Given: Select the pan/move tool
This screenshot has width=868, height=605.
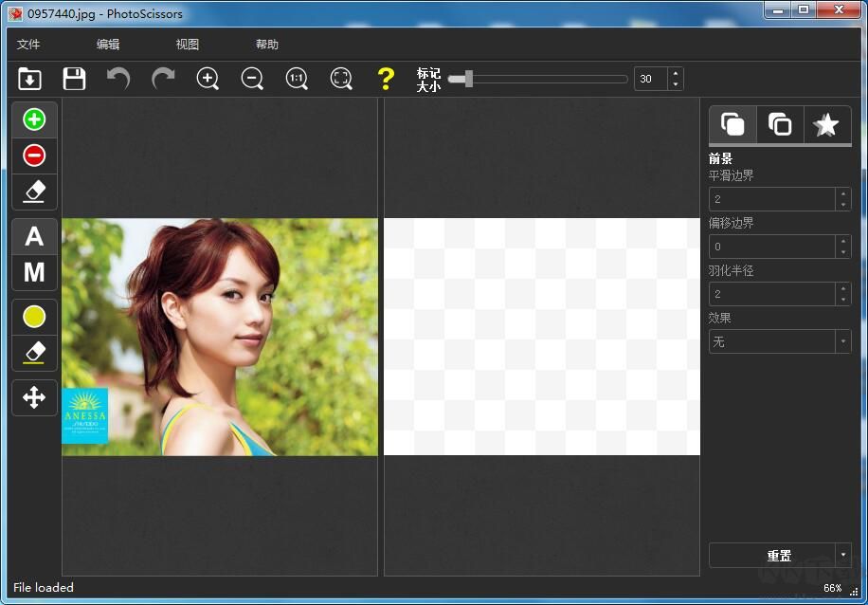Looking at the screenshot, I should [33, 396].
